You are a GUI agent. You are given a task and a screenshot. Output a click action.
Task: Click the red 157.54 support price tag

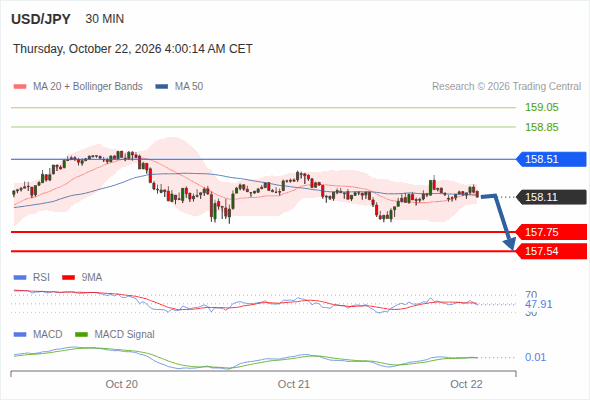coord(552,251)
